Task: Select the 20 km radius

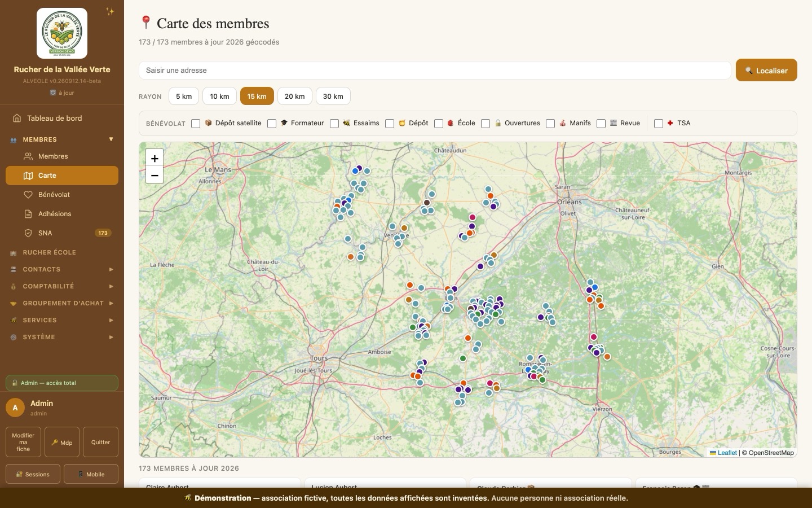Action: (x=295, y=96)
